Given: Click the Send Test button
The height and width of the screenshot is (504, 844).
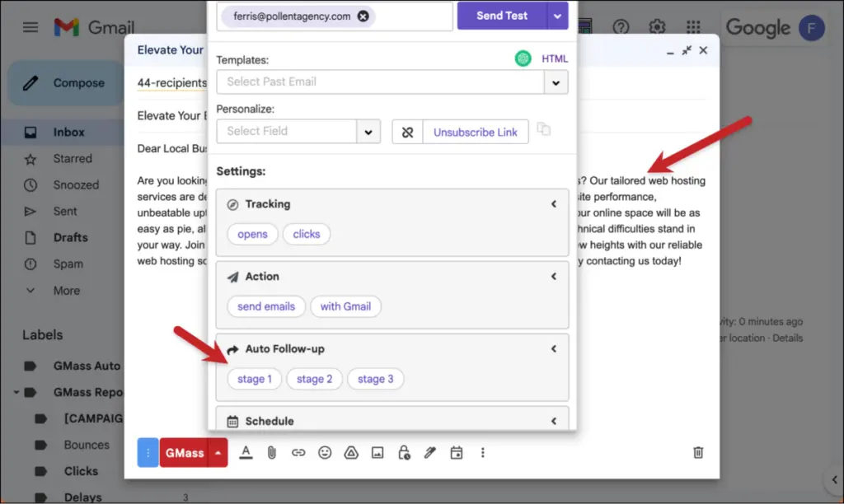Looking at the screenshot, I should [x=501, y=16].
